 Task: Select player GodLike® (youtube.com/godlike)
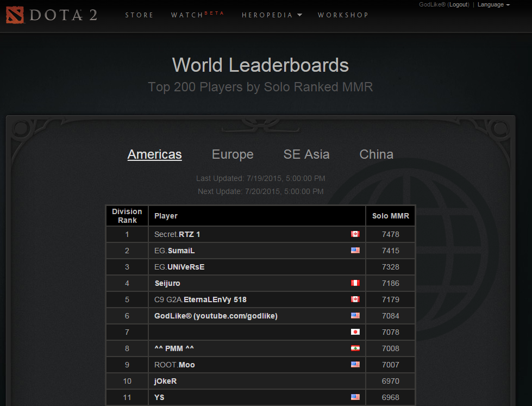[x=216, y=316]
